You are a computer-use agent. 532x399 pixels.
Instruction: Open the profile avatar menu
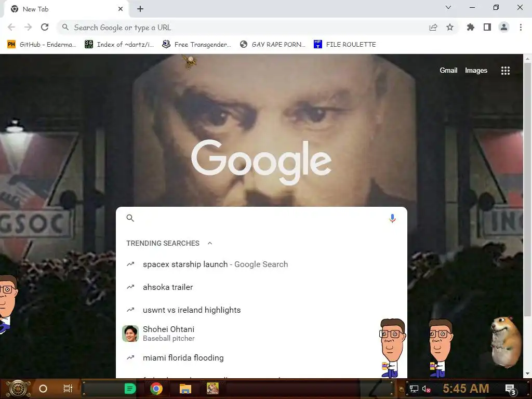504,27
